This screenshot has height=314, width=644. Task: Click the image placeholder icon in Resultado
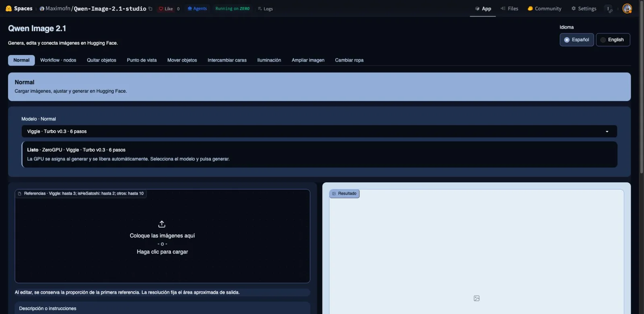[477, 298]
